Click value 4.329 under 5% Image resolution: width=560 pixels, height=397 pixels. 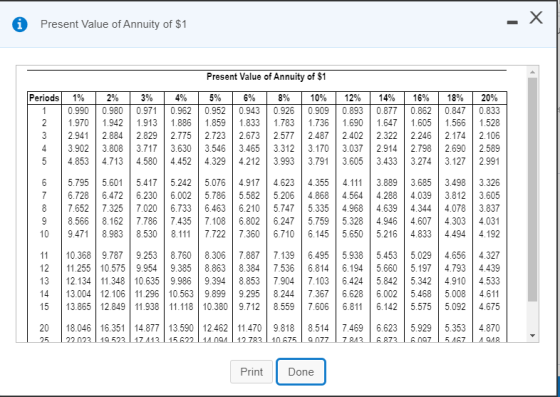[215, 161]
